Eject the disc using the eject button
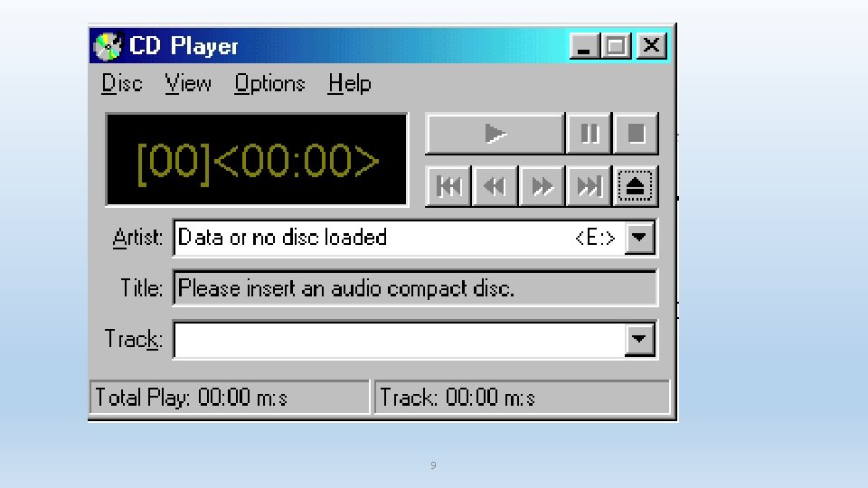Screen dimensions: 868x488 [x=636, y=186]
